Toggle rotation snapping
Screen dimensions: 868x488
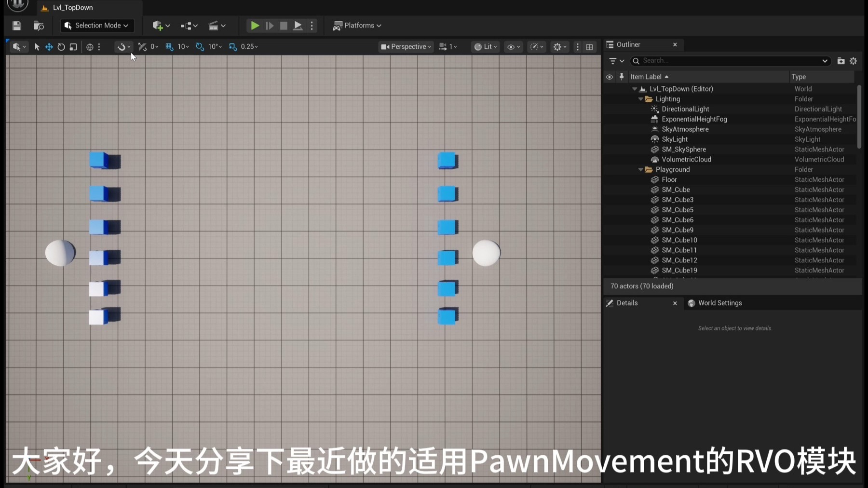tap(200, 47)
